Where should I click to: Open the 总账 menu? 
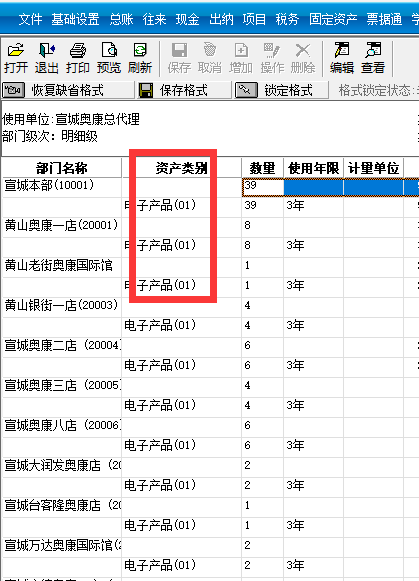122,19
